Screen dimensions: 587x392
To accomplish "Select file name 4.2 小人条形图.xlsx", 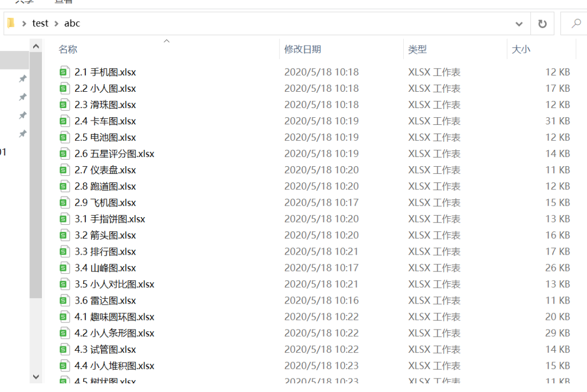I will [x=115, y=333].
